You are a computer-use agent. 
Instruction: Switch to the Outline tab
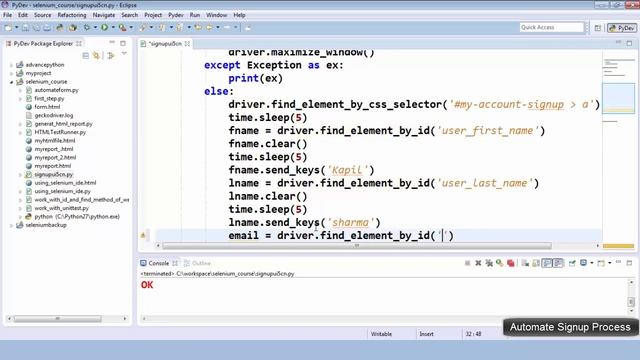click(197, 263)
